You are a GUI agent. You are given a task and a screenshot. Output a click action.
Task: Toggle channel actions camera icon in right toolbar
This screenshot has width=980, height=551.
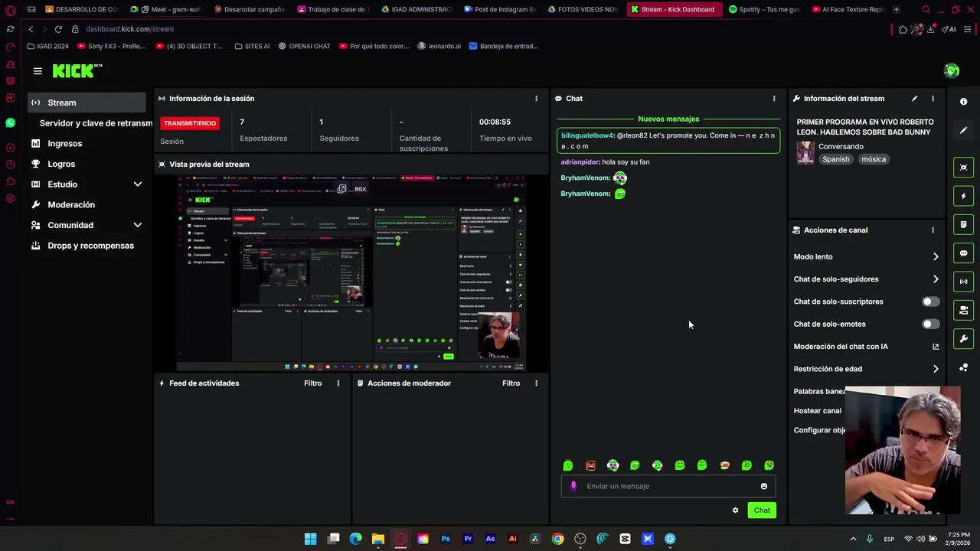[963, 310]
